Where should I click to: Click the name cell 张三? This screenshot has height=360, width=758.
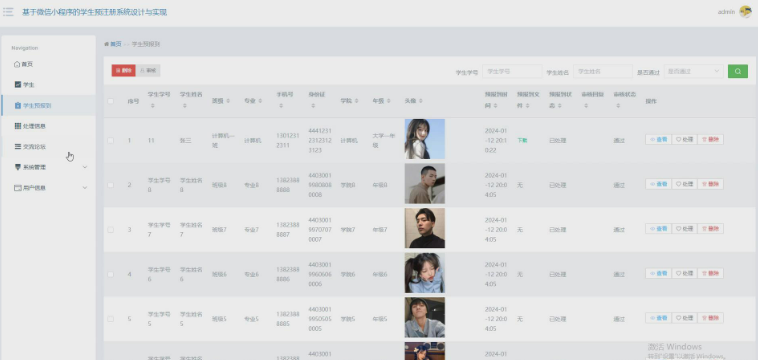coord(186,141)
